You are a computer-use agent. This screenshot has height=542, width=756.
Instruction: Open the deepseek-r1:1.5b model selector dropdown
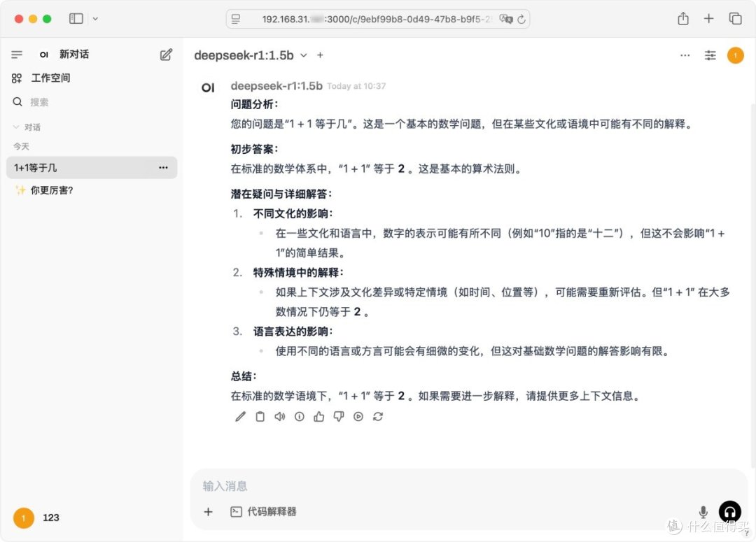(251, 55)
